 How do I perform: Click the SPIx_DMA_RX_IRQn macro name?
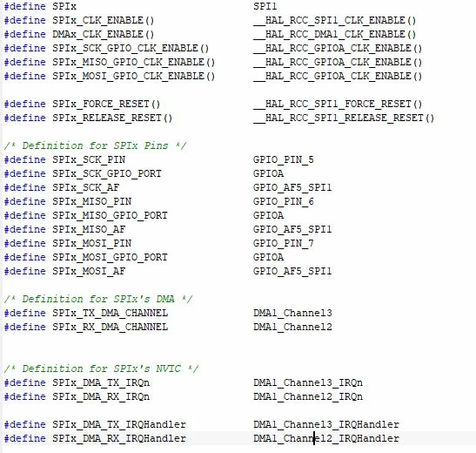(x=101, y=396)
